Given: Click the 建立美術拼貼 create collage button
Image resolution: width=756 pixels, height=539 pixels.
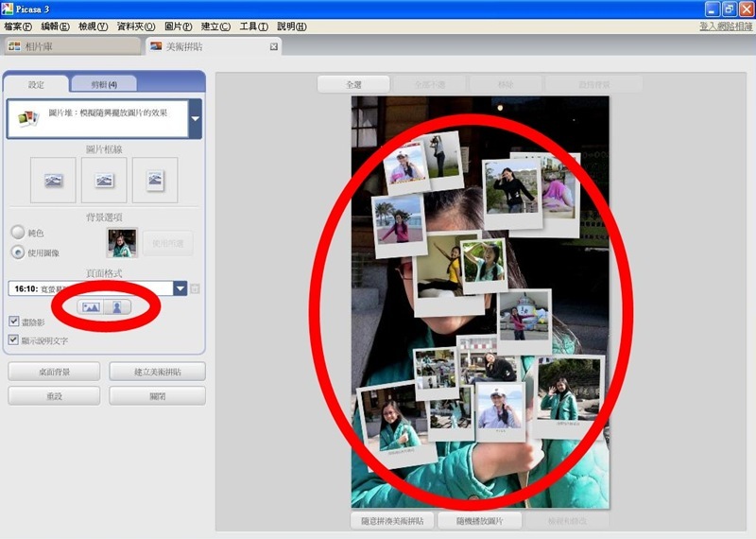Looking at the screenshot, I should tap(157, 372).
